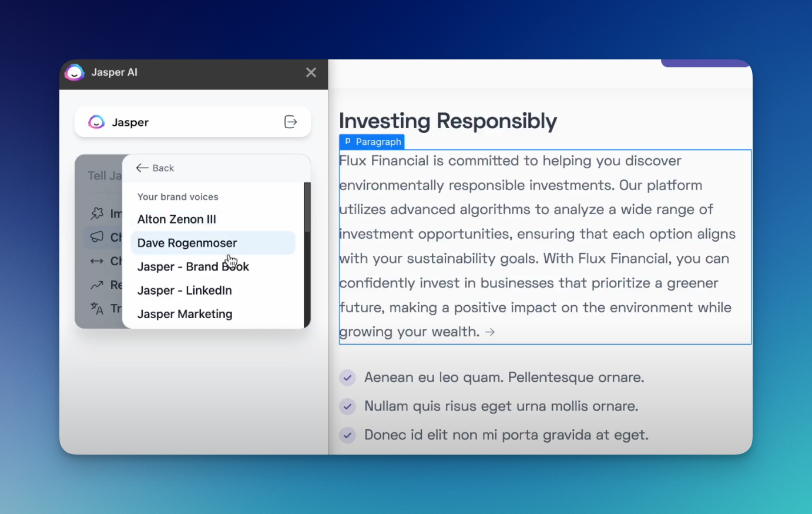The image size is (812, 514).
Task: Click 'Aenean eu leo quam. Pellentesque ornare.' text
Action: 504,378
